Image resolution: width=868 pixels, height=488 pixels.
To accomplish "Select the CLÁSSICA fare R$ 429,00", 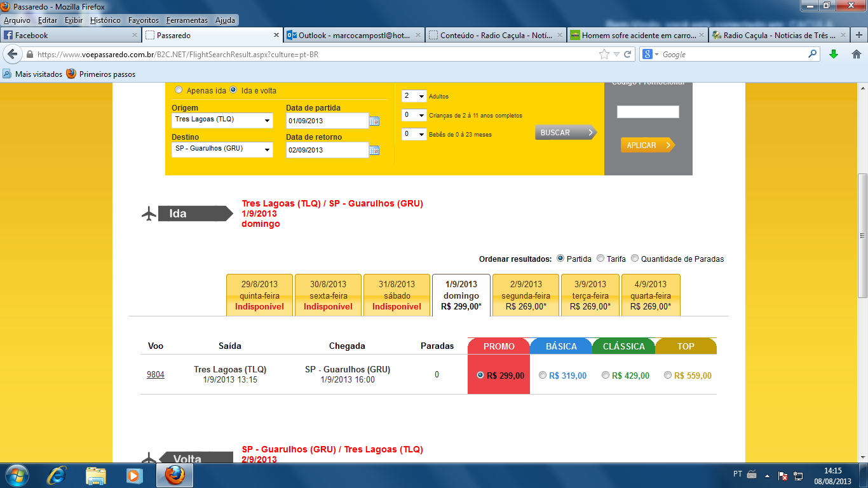I will (x=606, y=375).
